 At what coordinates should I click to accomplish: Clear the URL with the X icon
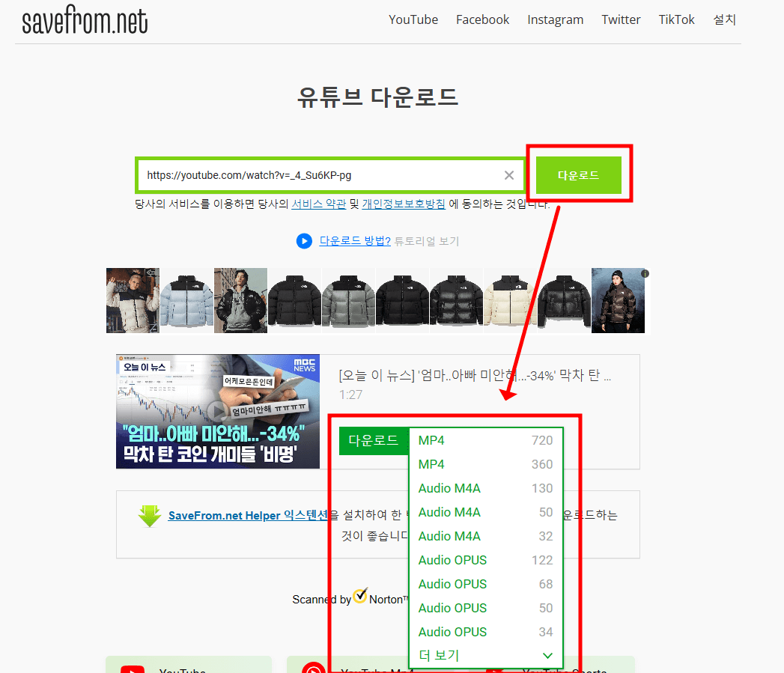coord(509,175)
